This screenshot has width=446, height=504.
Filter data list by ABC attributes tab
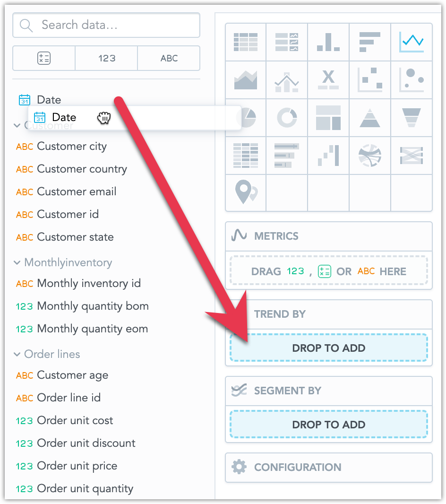click(169, 58)
